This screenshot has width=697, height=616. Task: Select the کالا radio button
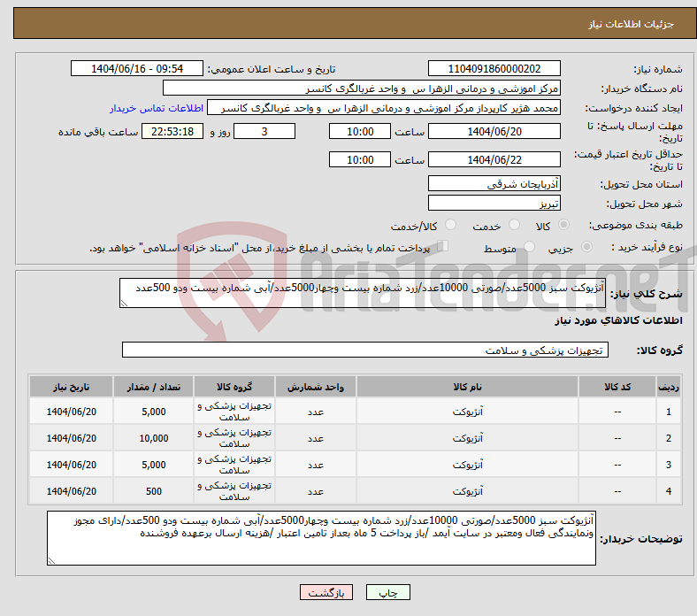point(564,227)
